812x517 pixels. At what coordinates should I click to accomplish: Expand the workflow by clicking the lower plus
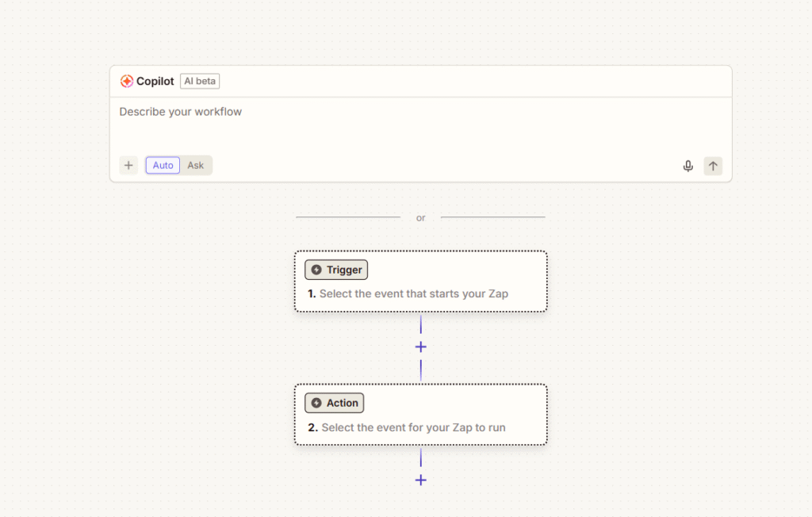pyautogui.click(x=420, y=480)
